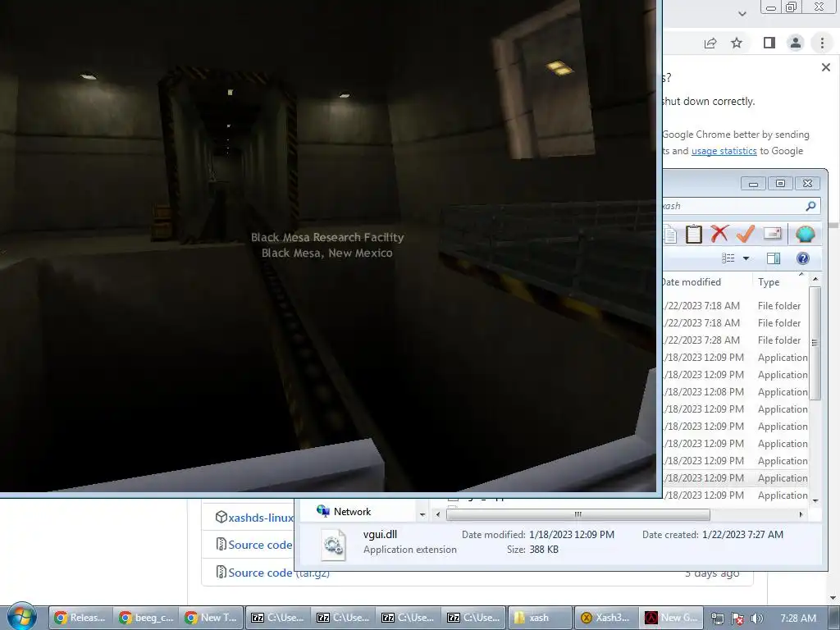Open the Windows Start orb
Screen dimensions: 840x630
point(22,617)
